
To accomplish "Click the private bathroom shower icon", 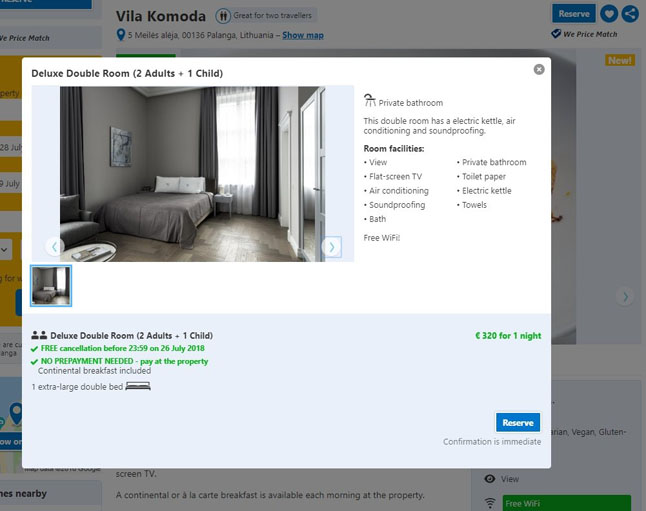I will (370, 101).
